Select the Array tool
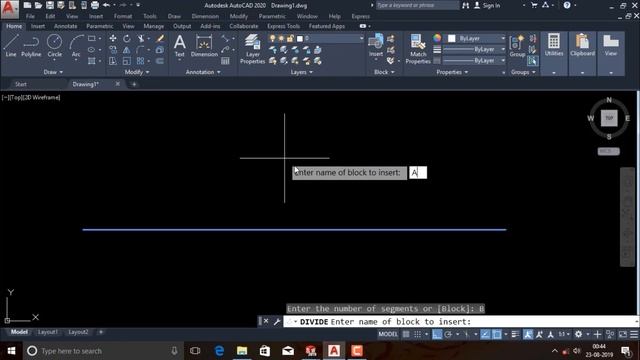The height and width of the screenshot is (360, 640). coord(141,61)
